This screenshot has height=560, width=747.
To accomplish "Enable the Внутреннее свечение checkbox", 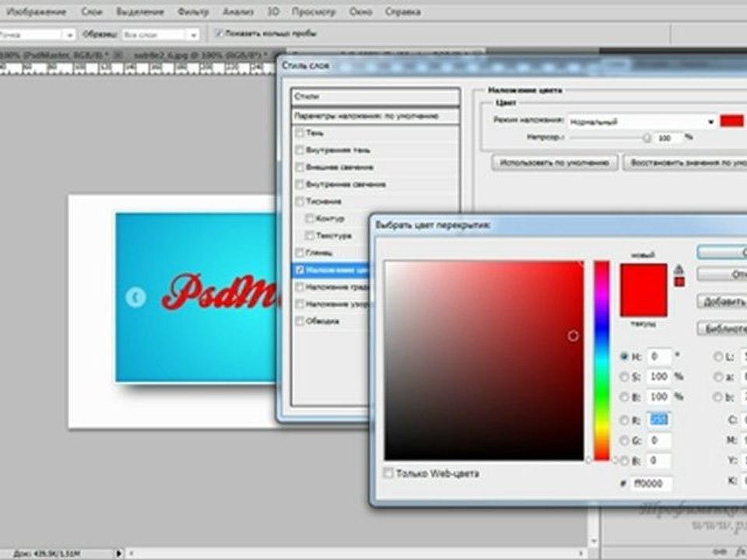I will click(x=300, y=184).
